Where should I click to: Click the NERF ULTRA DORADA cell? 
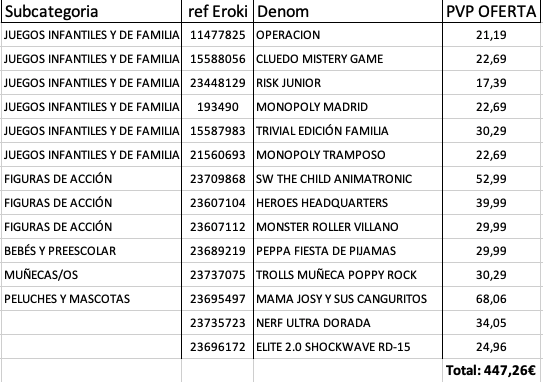(348, 323)
